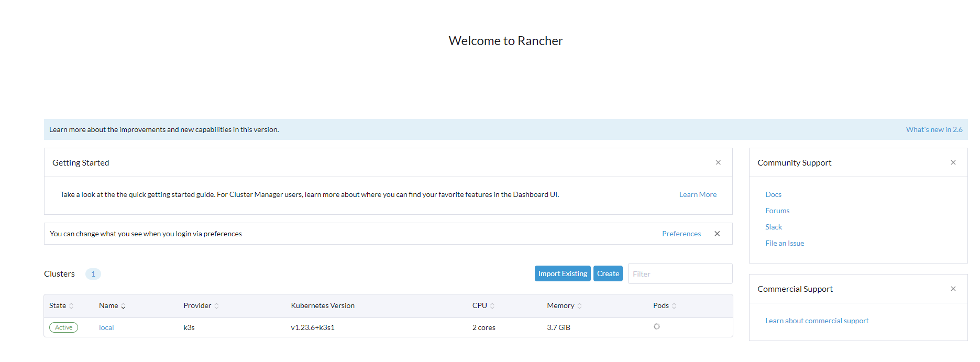Click the k3s provider cell
This screenshot has height=362, width=980.
click(189, 327)
